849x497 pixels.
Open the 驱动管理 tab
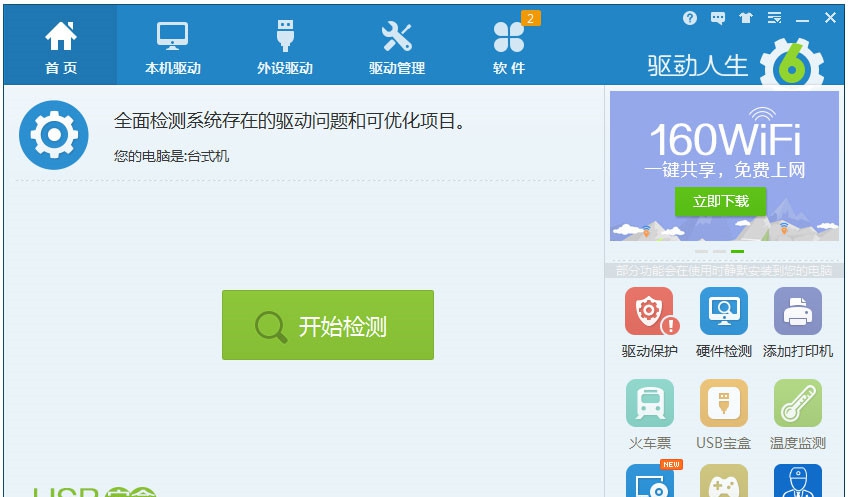(397, 45)
